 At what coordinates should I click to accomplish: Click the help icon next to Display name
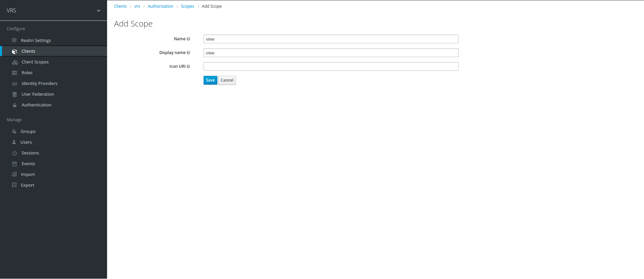[188, 53]
